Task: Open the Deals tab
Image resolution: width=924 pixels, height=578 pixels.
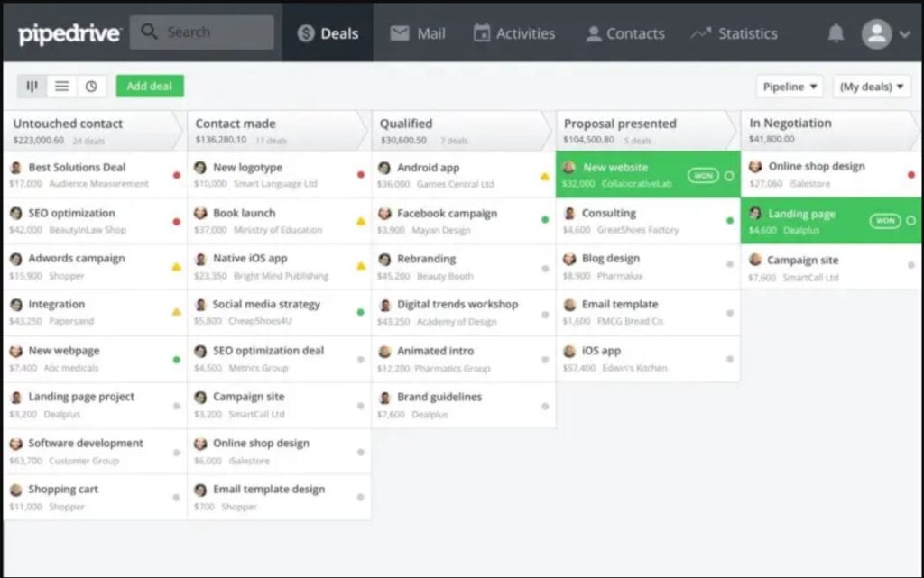Action: (x=328, y=33)
